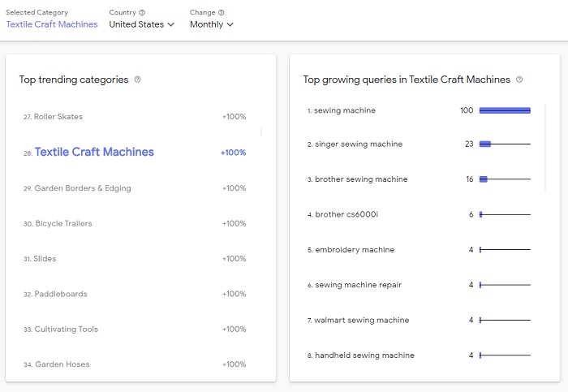The width and height of the screenshot is (568, 392).
Task: Open the help icon next to Change
Action: coord(221,12)
